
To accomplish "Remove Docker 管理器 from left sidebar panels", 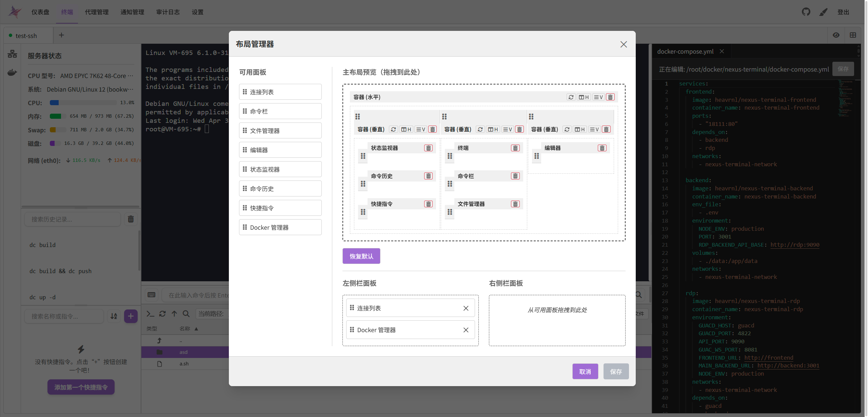I will pos(466,330).
